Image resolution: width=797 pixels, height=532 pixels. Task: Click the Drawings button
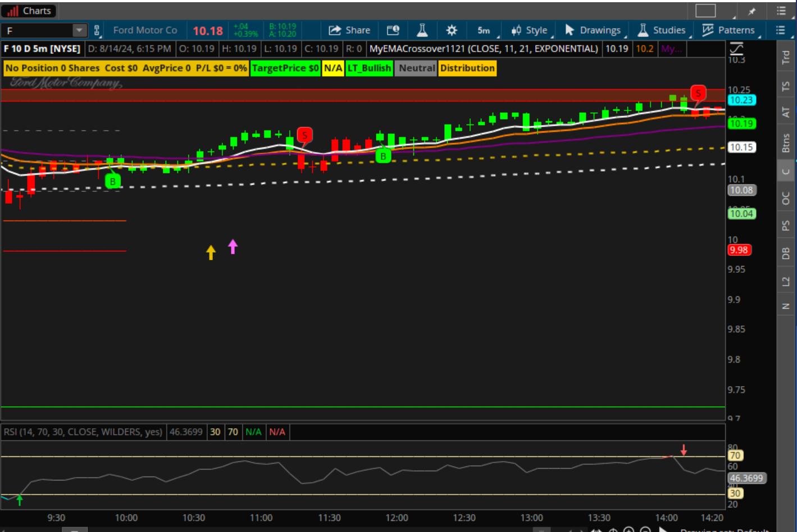pos(593,30)
